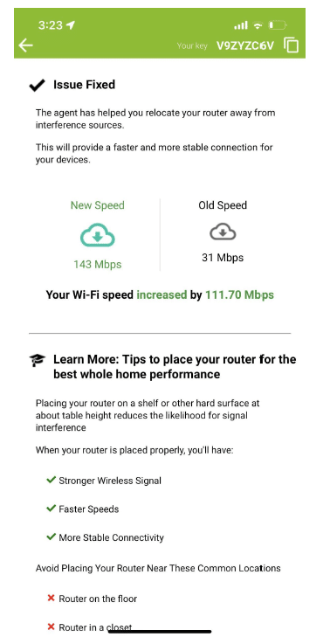Tap the red X beside Router in a closet
330x644 pixels.
(x=51, y=627)
